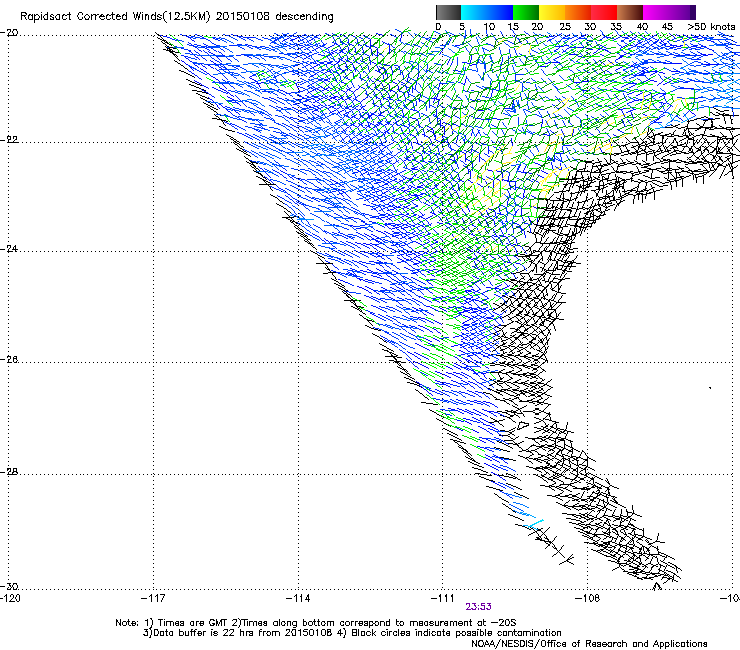
Task: Click the 'Rapidscat Corrected Winds(12.5KM)' title
Action: point(115,17)
